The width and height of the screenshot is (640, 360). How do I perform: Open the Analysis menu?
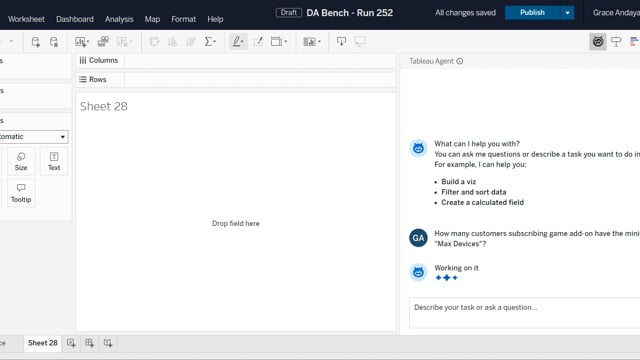click(119, 19)
